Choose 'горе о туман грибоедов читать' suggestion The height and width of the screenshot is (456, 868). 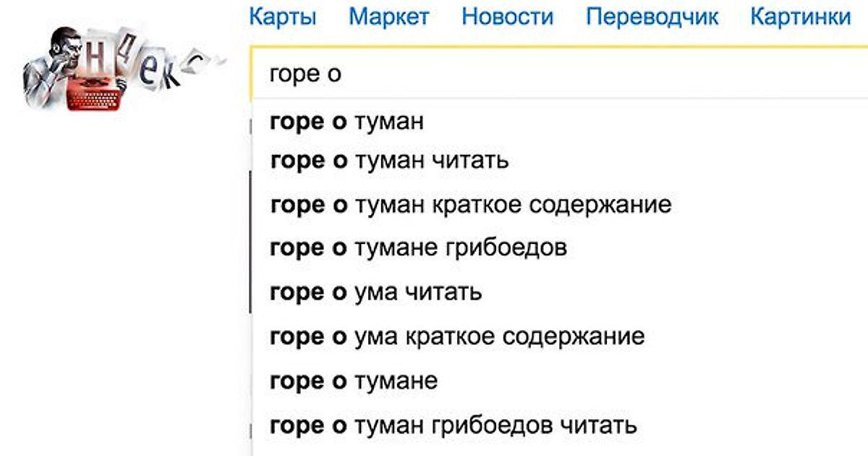tap(453, 425)
